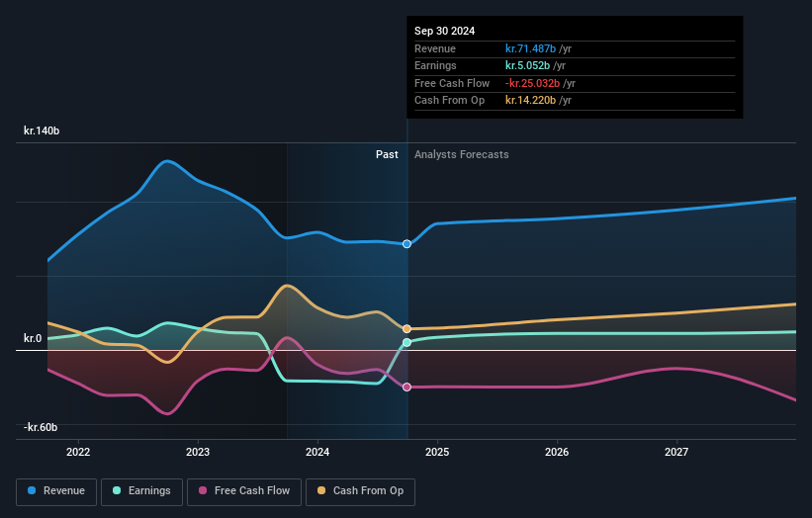This screenshot has width=812, height=518.
Task: Click the -kr.25.032b free cash flow value
Action: pos(532,83)
